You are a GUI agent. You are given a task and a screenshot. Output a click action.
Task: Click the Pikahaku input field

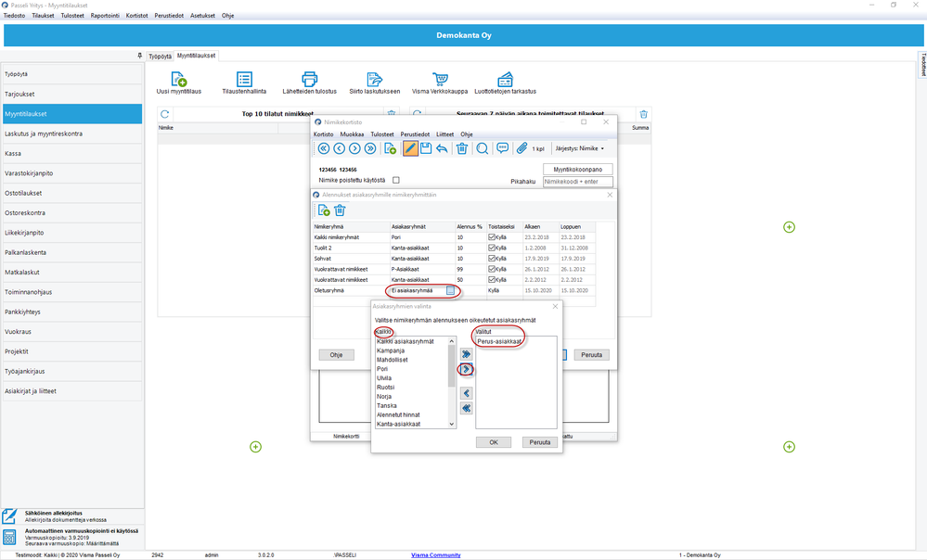(x=577, y=182)
